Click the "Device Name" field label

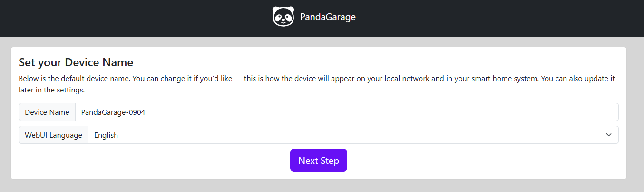pyautogui.click(x=47, y=112)
